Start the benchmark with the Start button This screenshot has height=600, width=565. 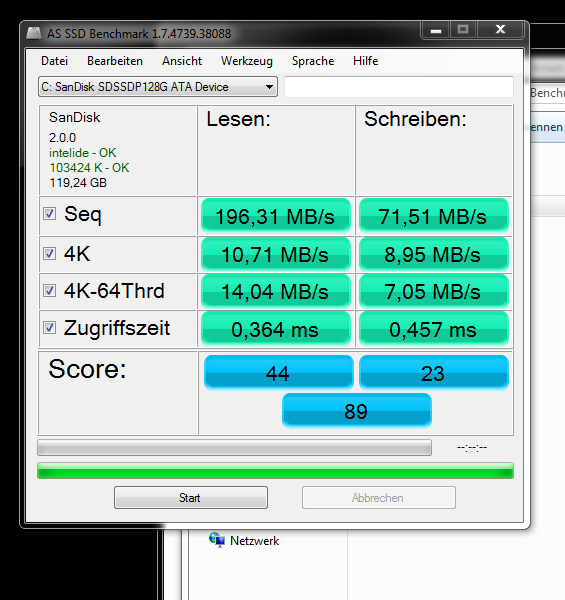point(191,497)
